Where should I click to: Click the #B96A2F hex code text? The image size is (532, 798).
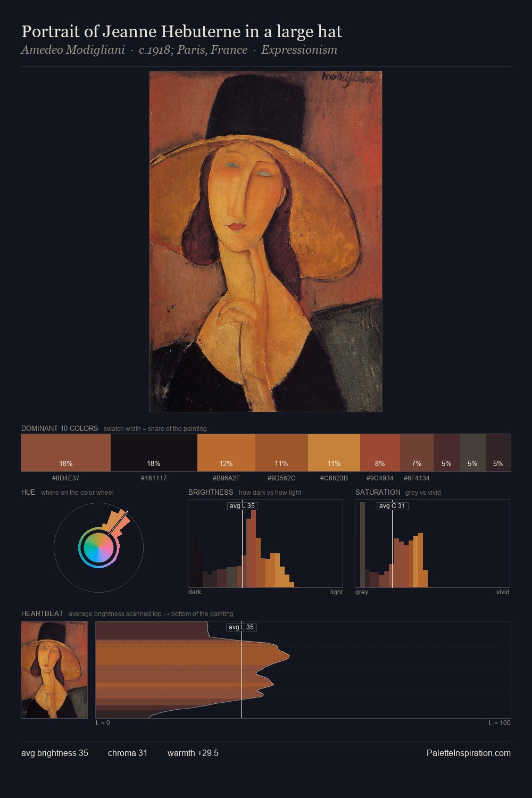point(226,478)
